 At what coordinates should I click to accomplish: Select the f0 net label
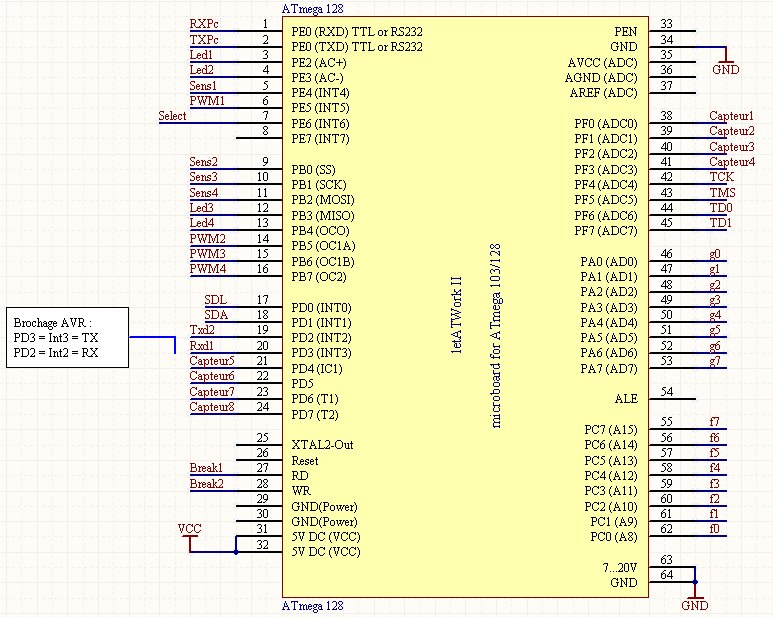pos(714,528)
